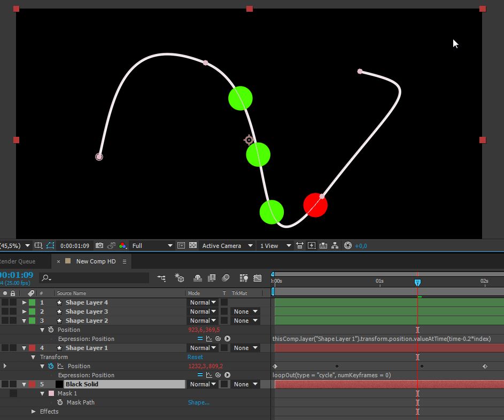Toggle Shape Layer 2 expression enable equals icon

click(200, 338)
